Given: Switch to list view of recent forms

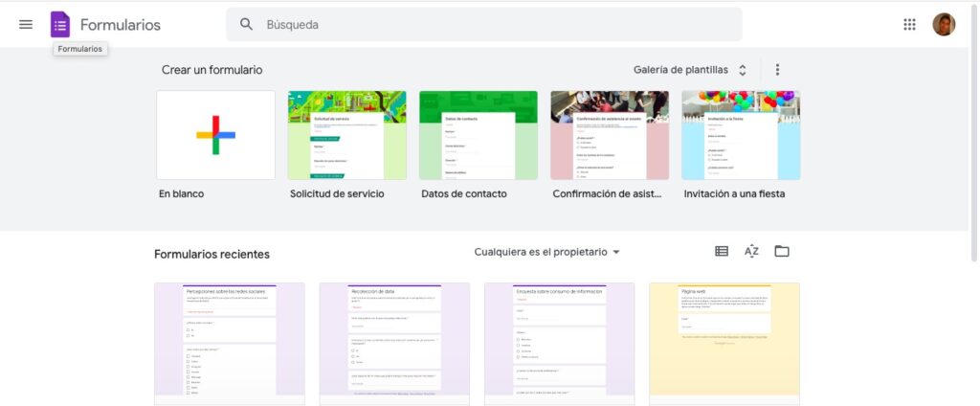Looking at the screenshot, I should pyautogui.click(x=722, y=252).
